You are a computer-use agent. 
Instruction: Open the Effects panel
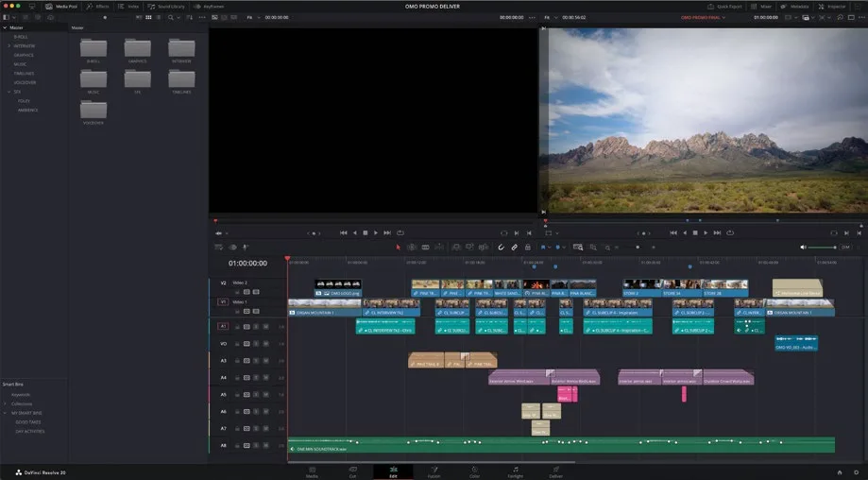[97, 6]
